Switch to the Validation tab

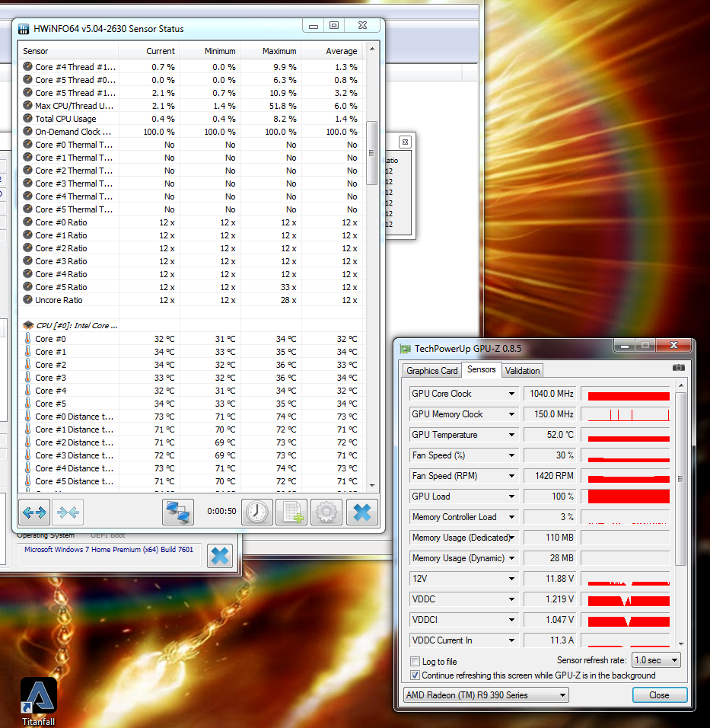pos(523,371)
